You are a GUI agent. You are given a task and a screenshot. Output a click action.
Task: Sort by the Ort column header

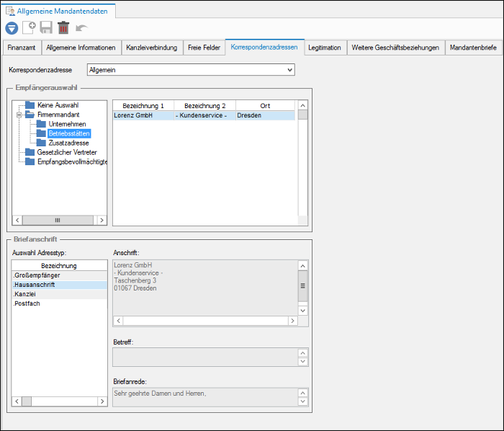265,106
